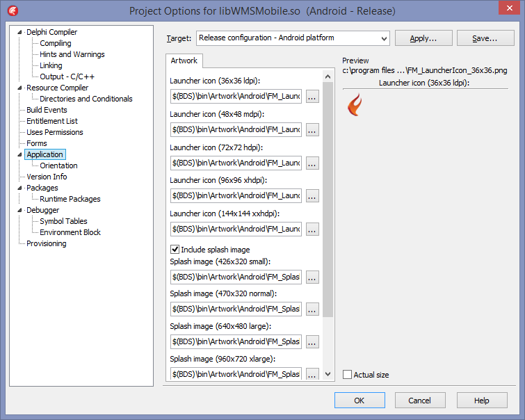Select the Debugger tree item
525x420 pixels.
click(x=42, y=210)
